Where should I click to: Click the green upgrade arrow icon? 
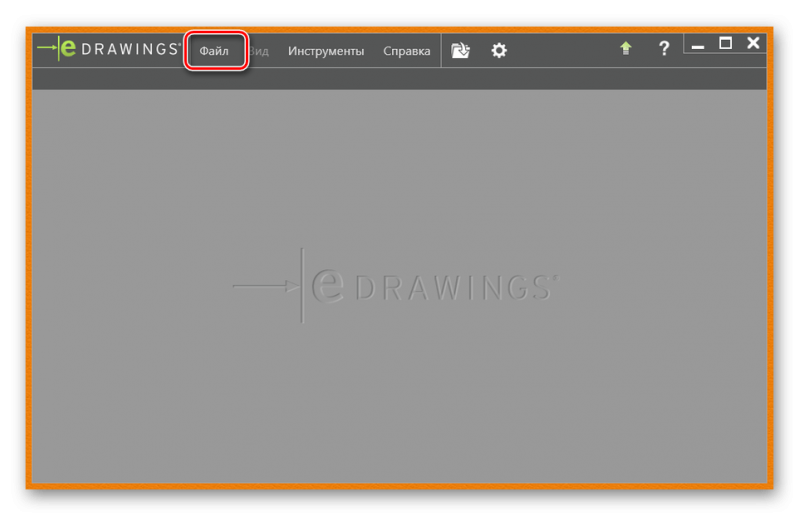point(626,48)
